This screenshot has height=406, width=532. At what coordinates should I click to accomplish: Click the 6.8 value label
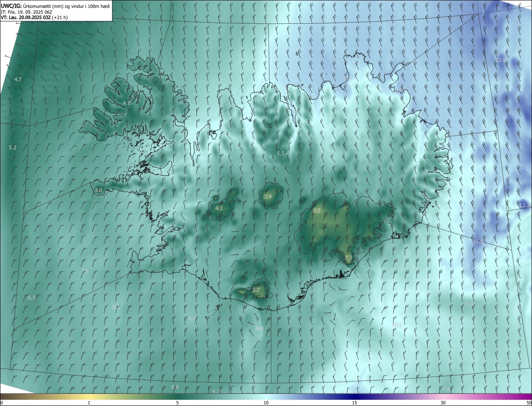pos(175,387)
